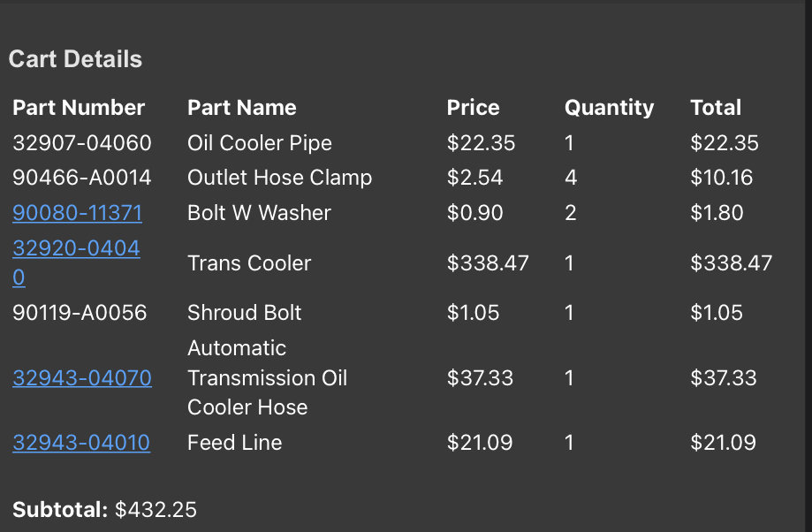Click the Quantity column header
Screen dimensions: 812x532
pyautogui.click(x=609, y=108)
